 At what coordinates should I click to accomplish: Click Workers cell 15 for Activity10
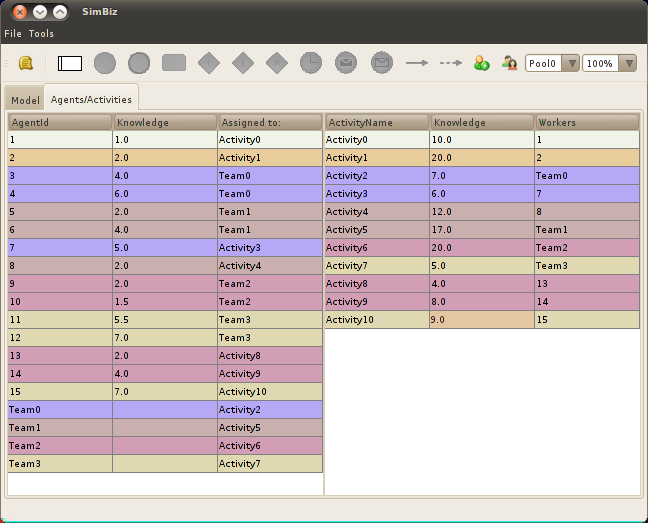587,319
